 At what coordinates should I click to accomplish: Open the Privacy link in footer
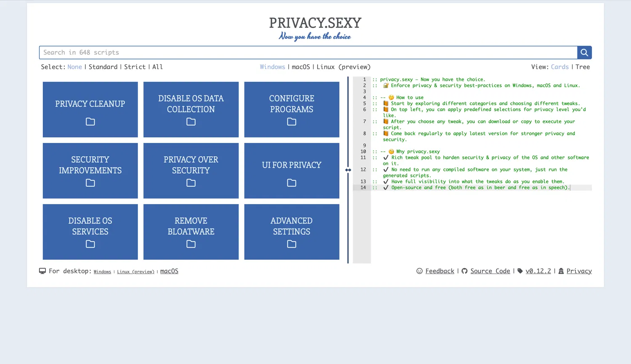coord(579,271)
